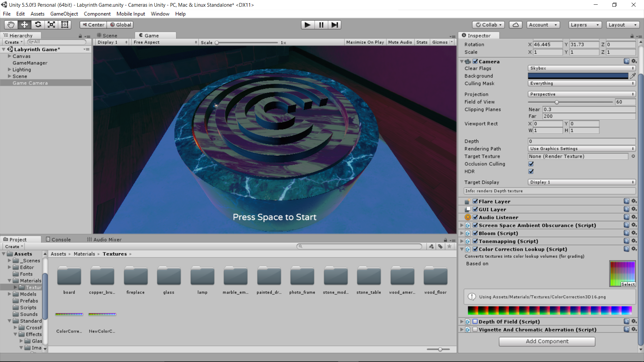Open Tonemapping script help icon
Image resolution: width=644 pixels, height=362 pixels.
(626, 241)
